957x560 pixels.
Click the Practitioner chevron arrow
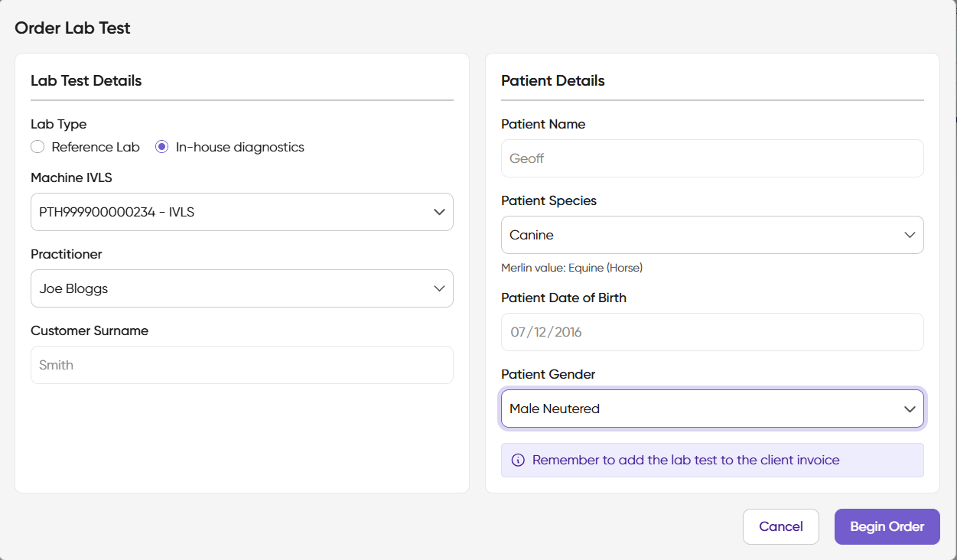pos(439,288)
